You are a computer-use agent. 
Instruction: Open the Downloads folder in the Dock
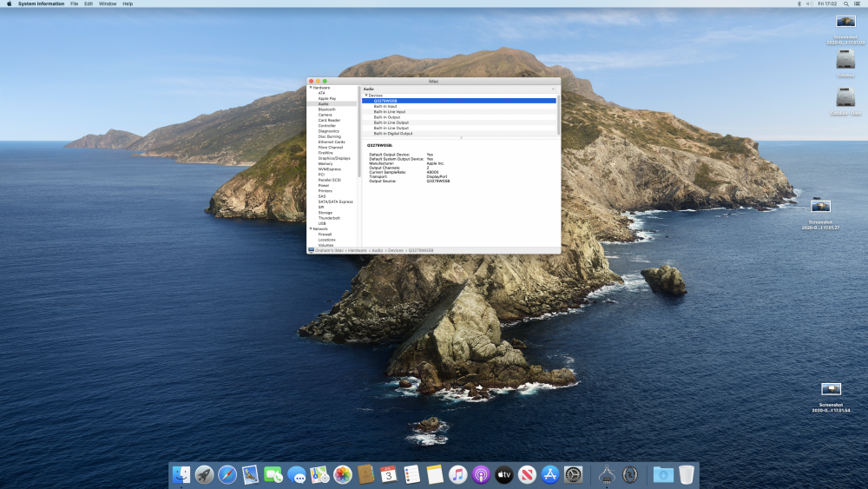coord(663,474)
